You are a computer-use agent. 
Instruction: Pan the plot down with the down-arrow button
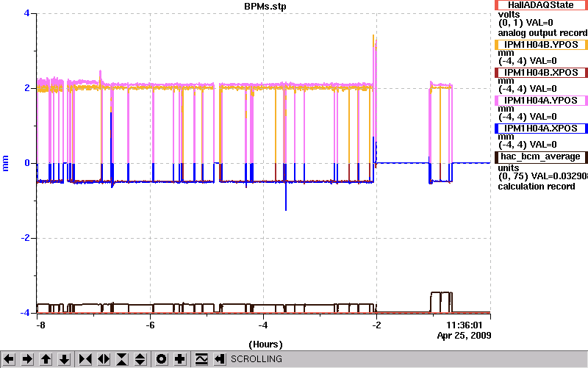coord(64,359)
